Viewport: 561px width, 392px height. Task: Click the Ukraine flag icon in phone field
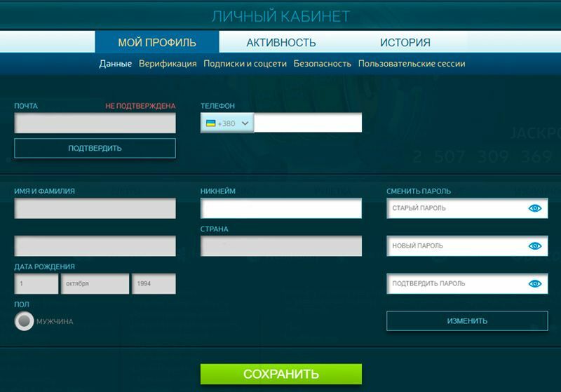211,123
